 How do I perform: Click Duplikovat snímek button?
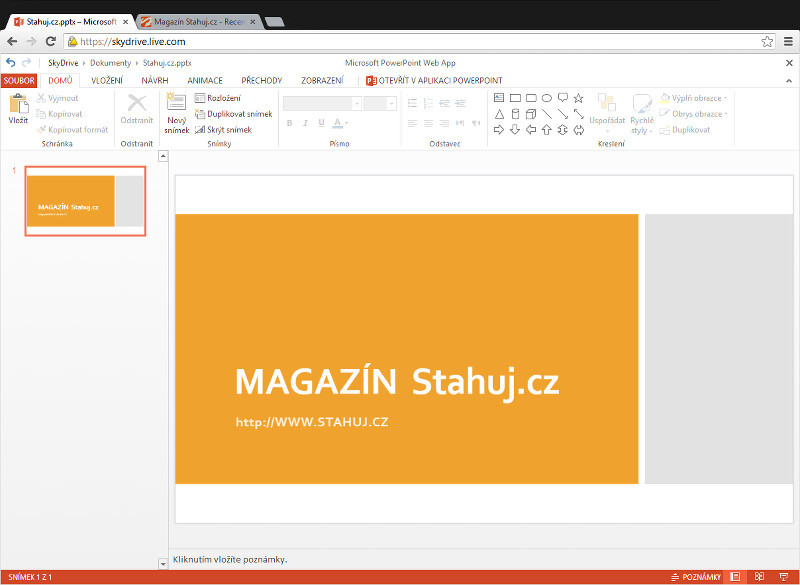[234, 114]
